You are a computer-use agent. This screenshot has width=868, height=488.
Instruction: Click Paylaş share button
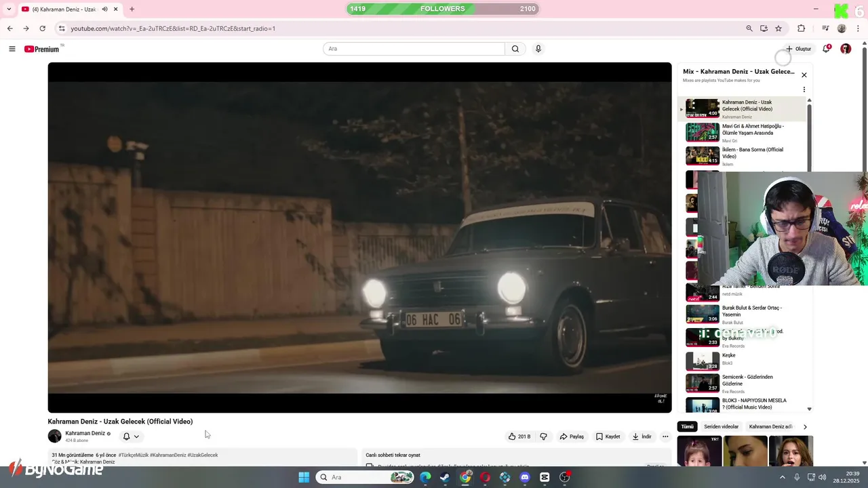(x=572, y=436)
